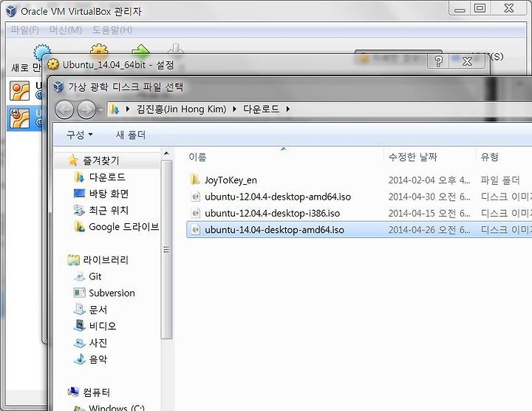
Task: Select first VM icon in VirtualBox list
Action: click(x=20, y=91)
